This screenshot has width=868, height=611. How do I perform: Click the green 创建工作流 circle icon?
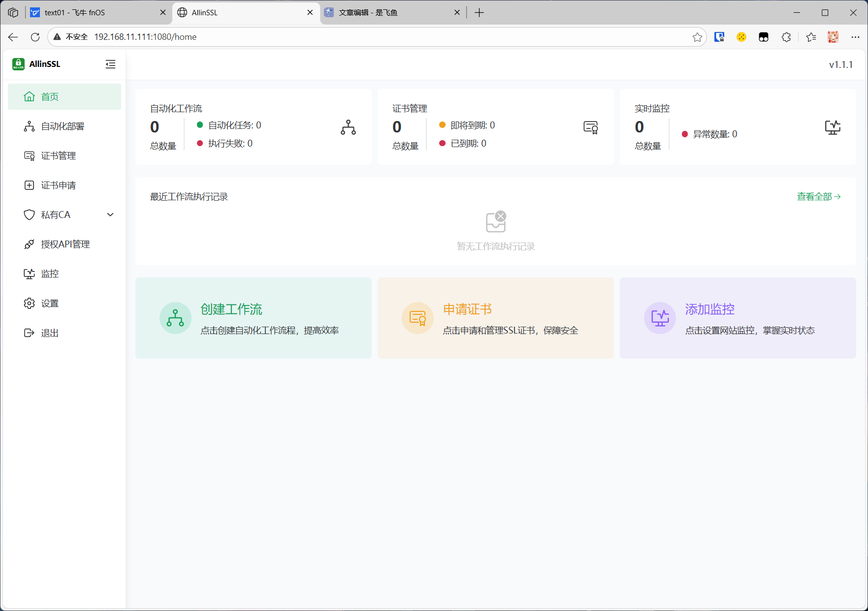pos(175,318)
